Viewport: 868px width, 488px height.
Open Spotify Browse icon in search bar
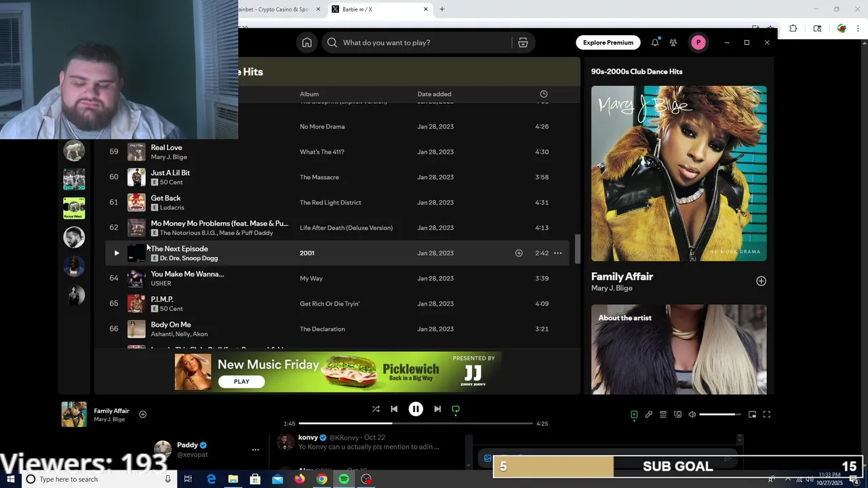click(523, 43)
